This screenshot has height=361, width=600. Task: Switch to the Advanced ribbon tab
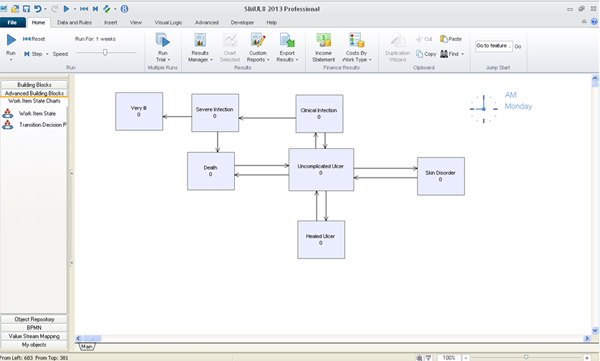tap(207, 22)
